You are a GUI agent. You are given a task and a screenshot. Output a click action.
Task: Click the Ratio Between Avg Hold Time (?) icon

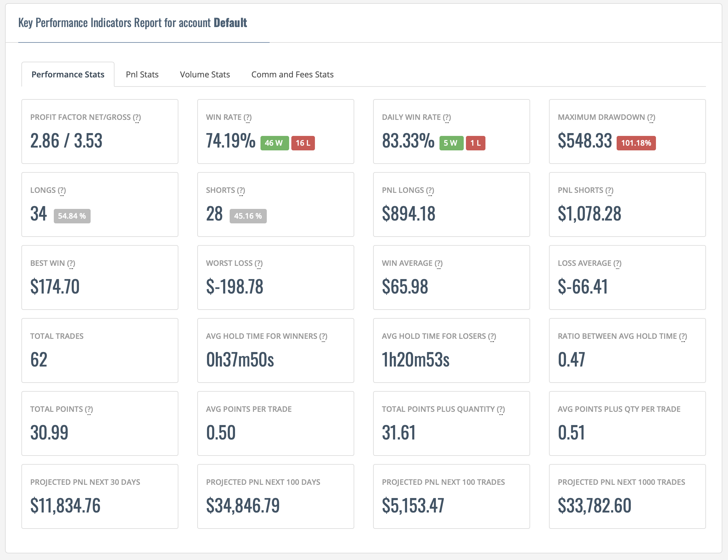pyautogui.click(x=683, y=336)
